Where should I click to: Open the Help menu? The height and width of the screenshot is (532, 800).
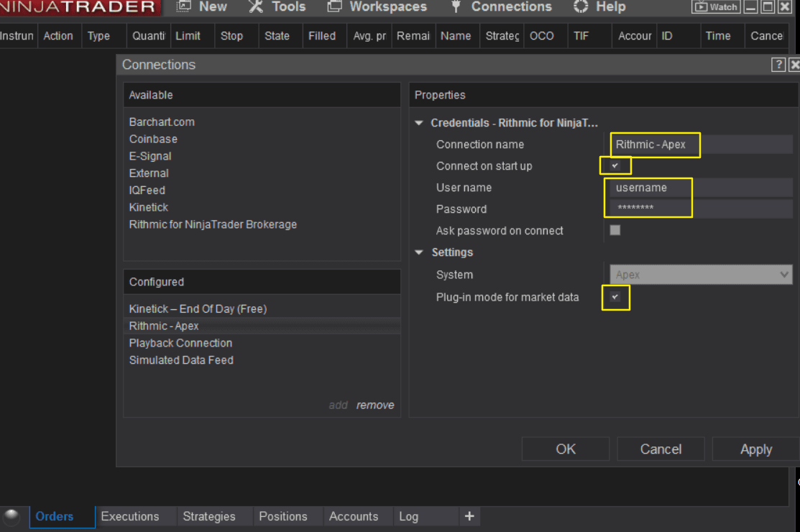point(599,6)
